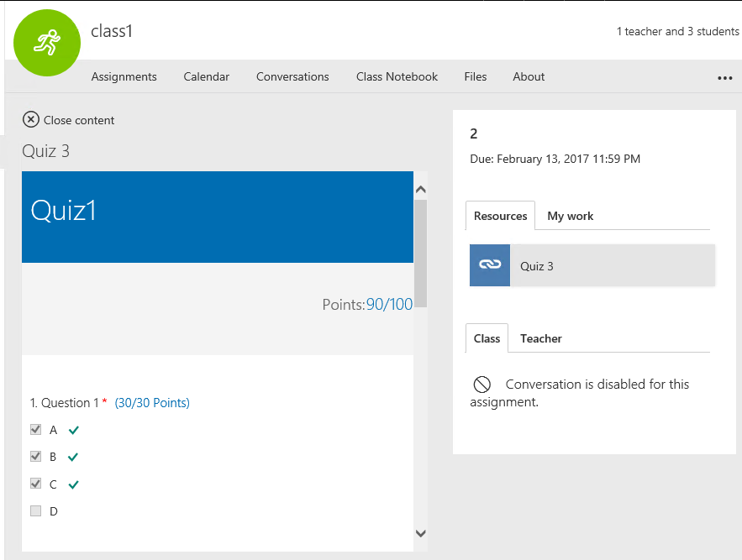Open the About tab
Viewport: 742px width, 560px height.
click(x=529, y=76)
